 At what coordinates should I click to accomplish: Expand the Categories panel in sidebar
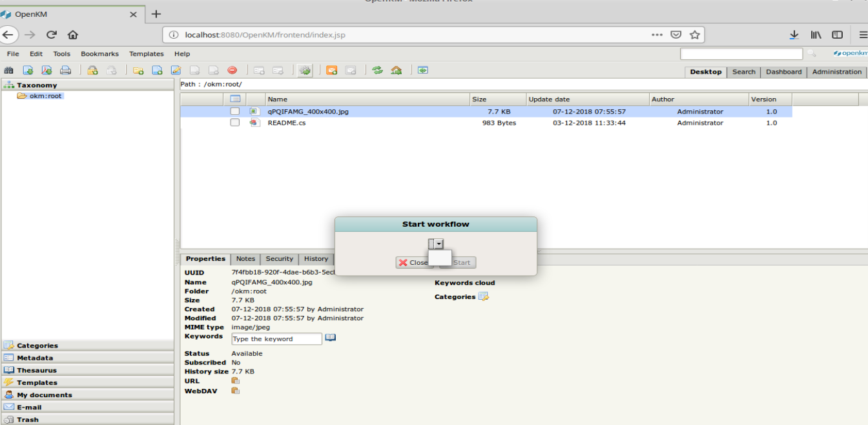point(37,346)
